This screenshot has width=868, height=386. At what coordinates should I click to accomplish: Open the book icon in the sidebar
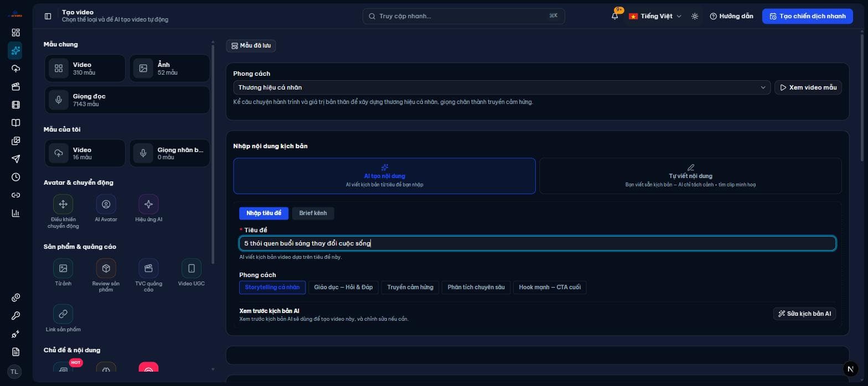point(15,123)
